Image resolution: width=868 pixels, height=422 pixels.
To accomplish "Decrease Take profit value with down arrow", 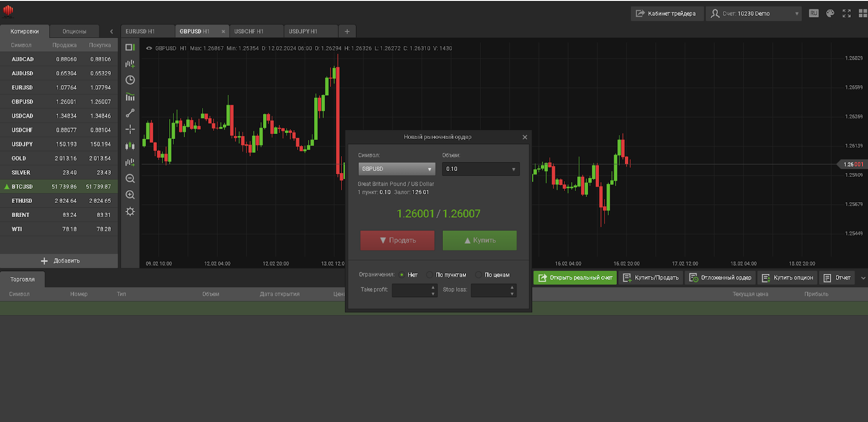I will [x=433, y=294].
